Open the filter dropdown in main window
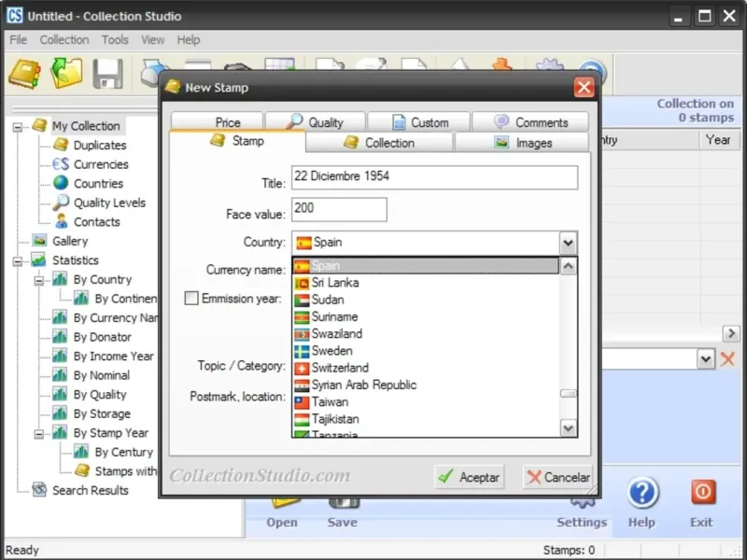The width and height of the screenshot is (747, 560). tap(706, 358)
